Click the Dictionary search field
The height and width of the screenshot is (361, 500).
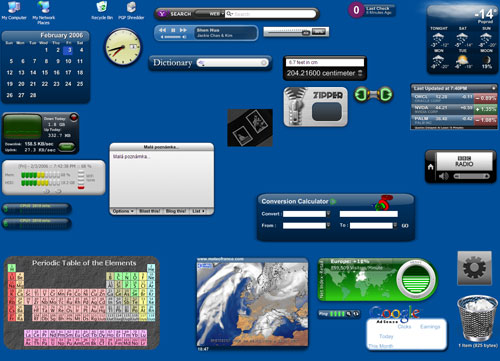[233, 63]
